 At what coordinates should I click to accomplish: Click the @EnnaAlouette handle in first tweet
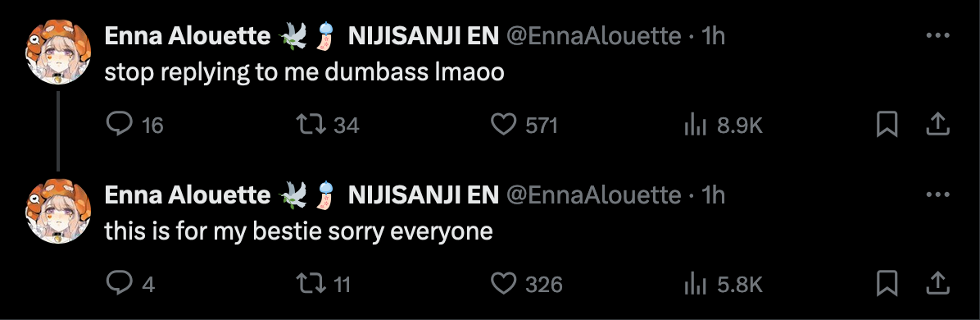[593, 36]
